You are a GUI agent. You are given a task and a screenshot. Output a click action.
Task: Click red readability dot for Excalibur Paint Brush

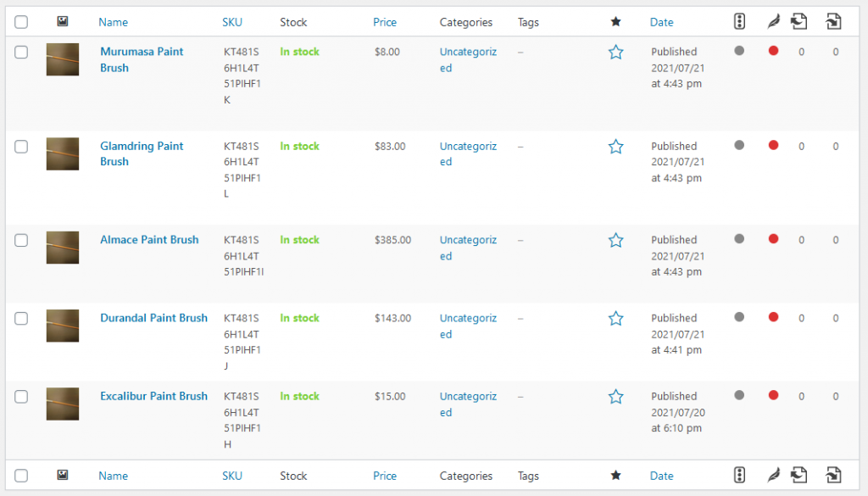point(773,395)
